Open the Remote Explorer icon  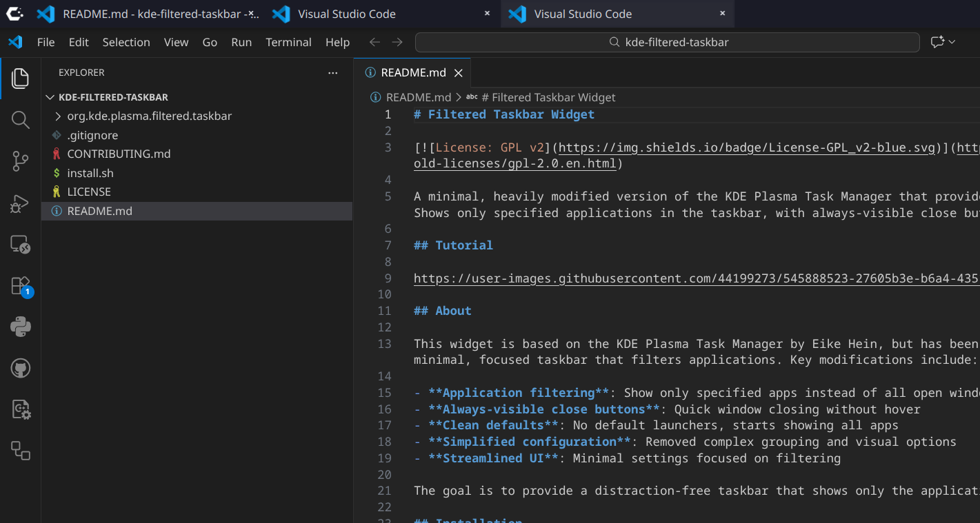21,245
